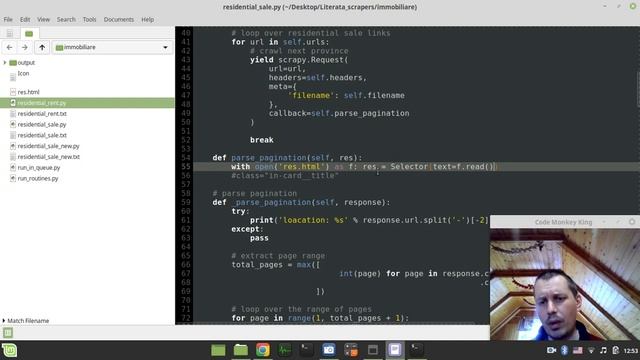Open the power battery tray icon

coord(616,350)
